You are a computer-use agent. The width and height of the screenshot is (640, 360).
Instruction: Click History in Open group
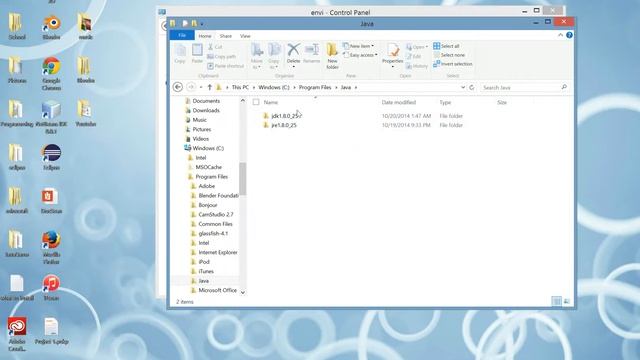tap(417, 66)
